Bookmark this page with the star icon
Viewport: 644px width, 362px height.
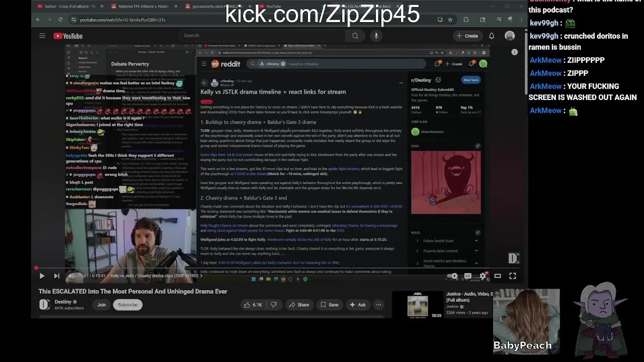coord(450,20)
